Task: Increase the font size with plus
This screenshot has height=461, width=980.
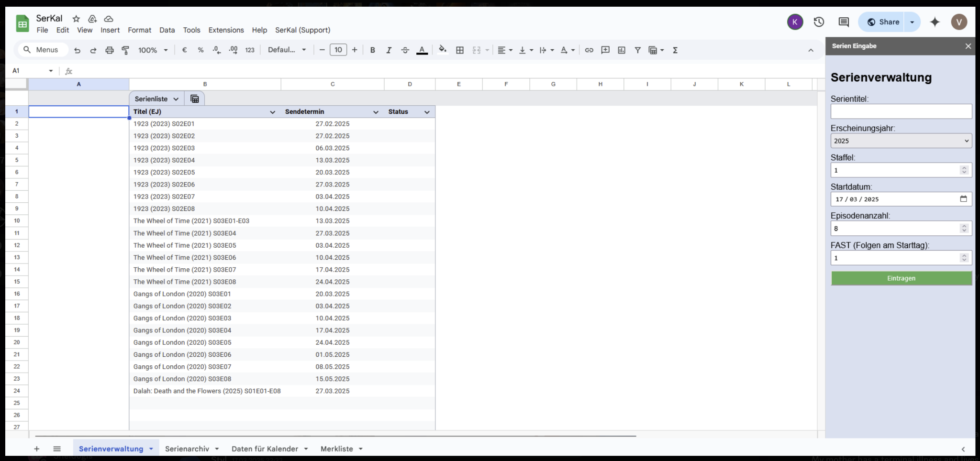Action: click(355, 50)
